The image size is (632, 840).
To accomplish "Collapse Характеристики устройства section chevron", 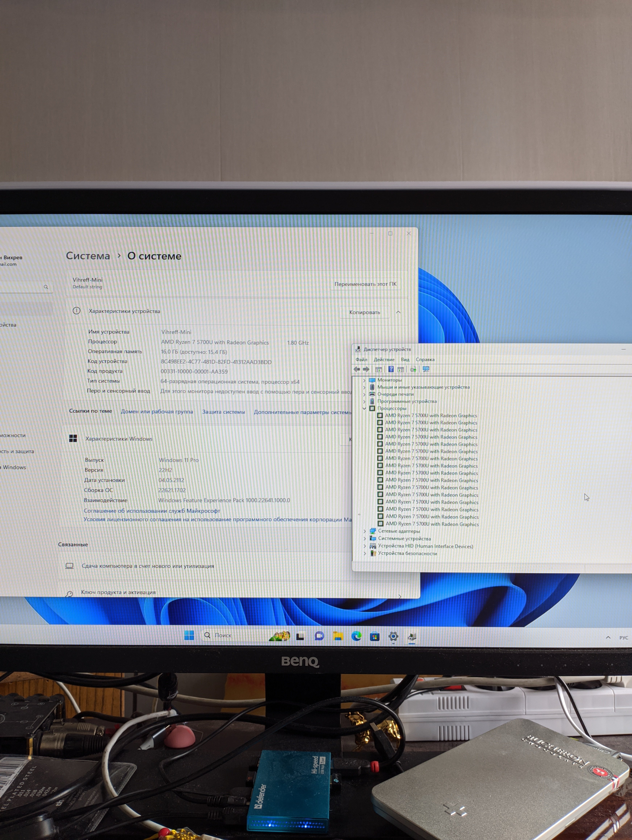I will (398, 312).
